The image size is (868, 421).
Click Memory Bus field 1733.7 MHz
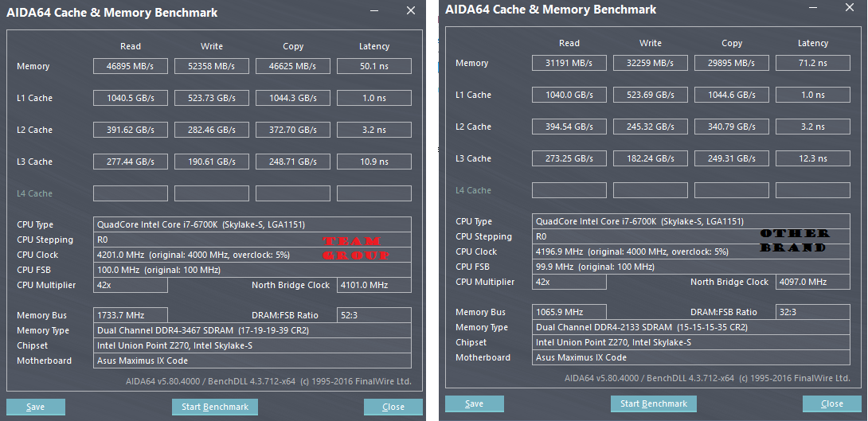(x=130, y=315)
